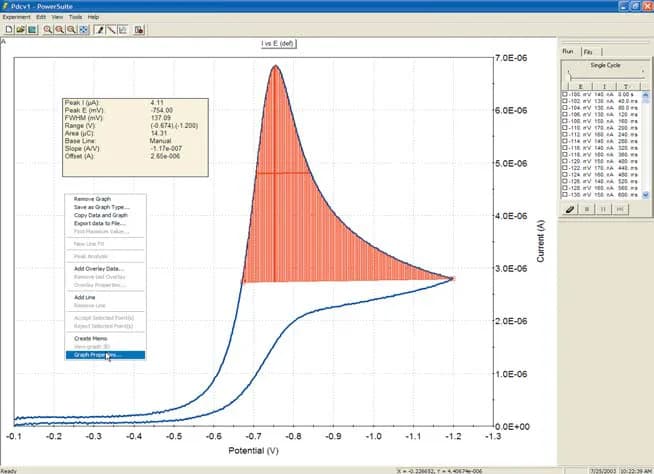654x474 pixels.
Task: Click the red peak vertical marker line
Action: tap(274, 175)
